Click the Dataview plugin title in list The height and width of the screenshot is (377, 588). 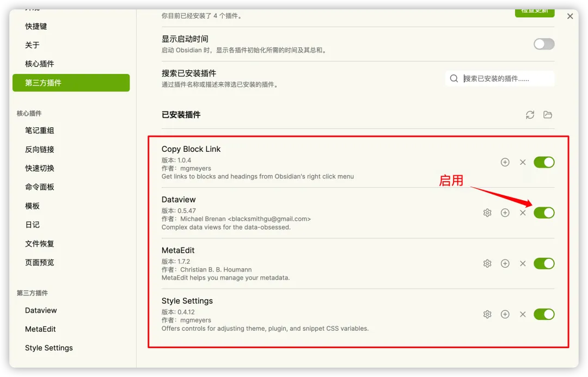pos(179,199)
